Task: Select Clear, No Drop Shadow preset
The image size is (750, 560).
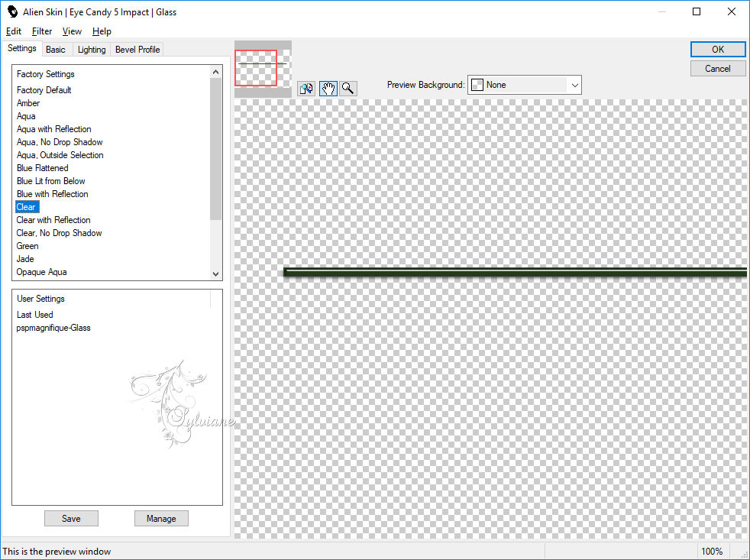Action: click(59, 232)
